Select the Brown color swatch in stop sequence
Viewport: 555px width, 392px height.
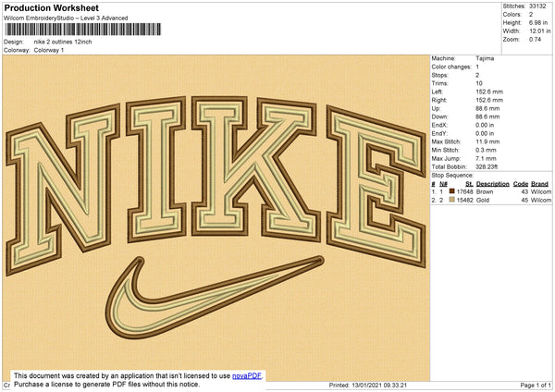[x=451, y=191]
